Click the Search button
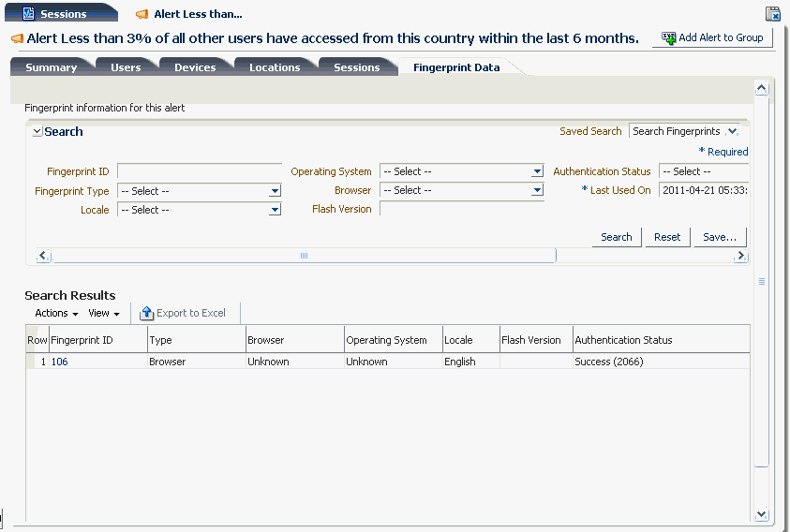The image size is (790, 532). click(x=617, y=237)
